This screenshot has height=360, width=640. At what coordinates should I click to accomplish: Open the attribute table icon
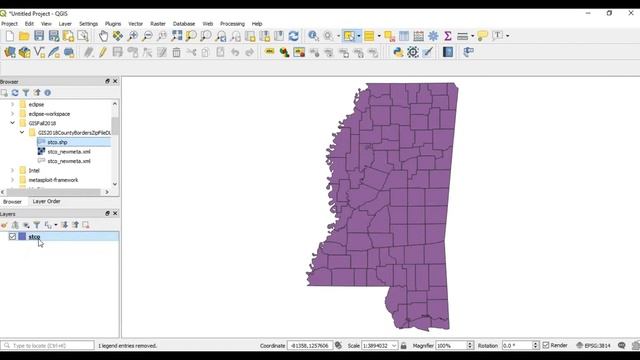pos(404,36)
